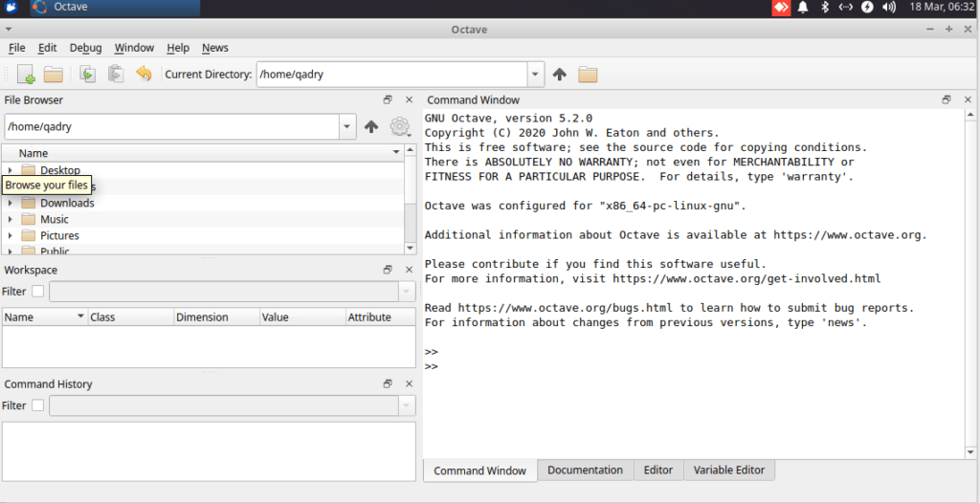Click the Copy toolbar icon

87,75
